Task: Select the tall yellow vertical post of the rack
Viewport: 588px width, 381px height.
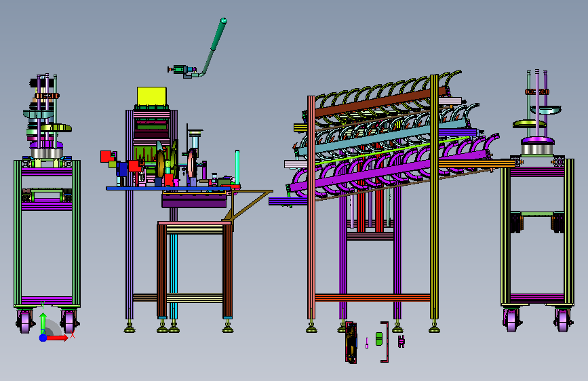Action: [434, 198]
